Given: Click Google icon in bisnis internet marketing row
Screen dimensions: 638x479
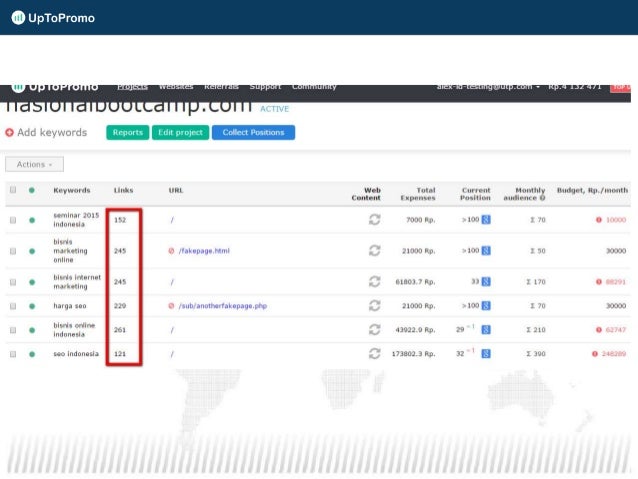Looking at the screenshot, I should click(x=486, y=282).
